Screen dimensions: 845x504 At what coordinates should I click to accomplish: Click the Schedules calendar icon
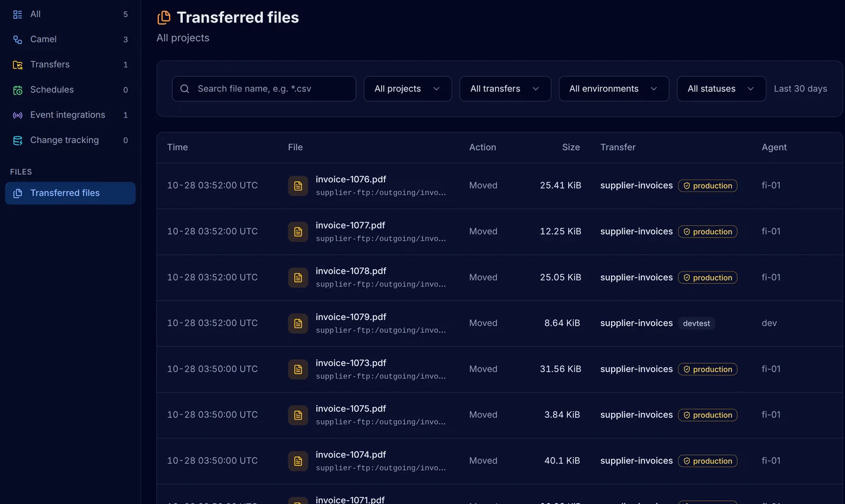tap(18, 89)
